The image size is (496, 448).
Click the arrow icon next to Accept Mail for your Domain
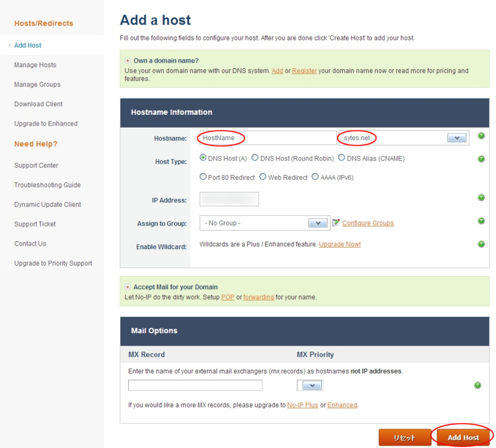coord(128,287)
